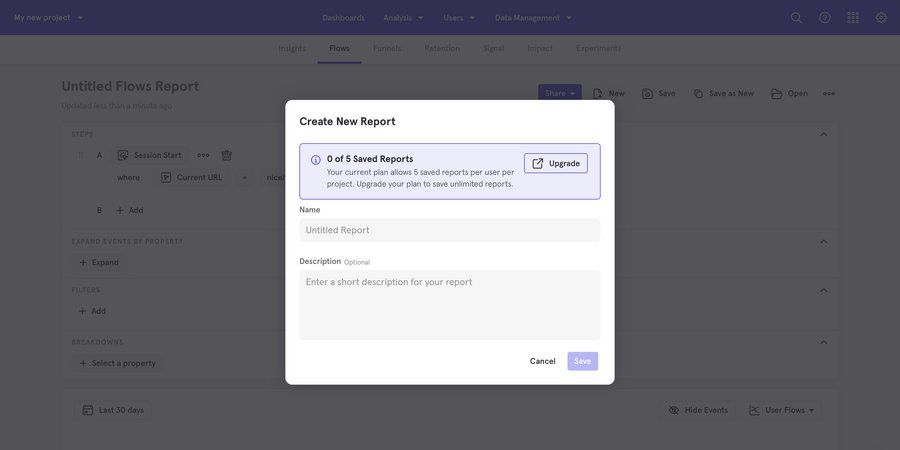
Task: Open the help question mark icon
Action: tap(825, 18)
